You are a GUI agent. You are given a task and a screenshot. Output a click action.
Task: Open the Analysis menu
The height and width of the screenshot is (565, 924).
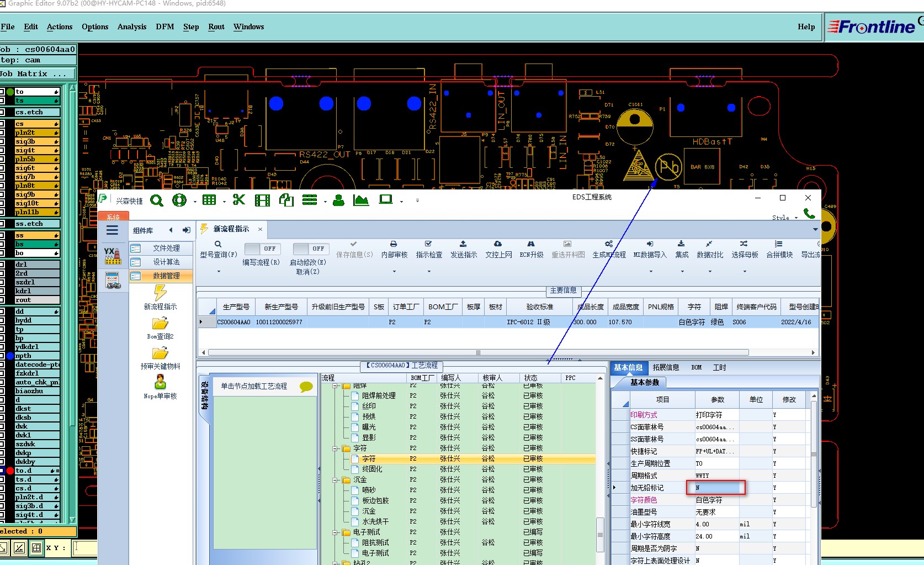[131, 27]
